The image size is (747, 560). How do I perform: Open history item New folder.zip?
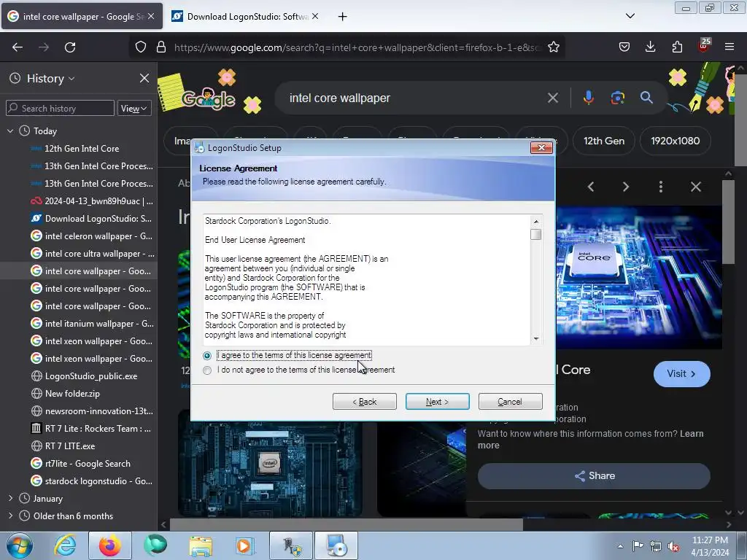[x=72, y=394]
